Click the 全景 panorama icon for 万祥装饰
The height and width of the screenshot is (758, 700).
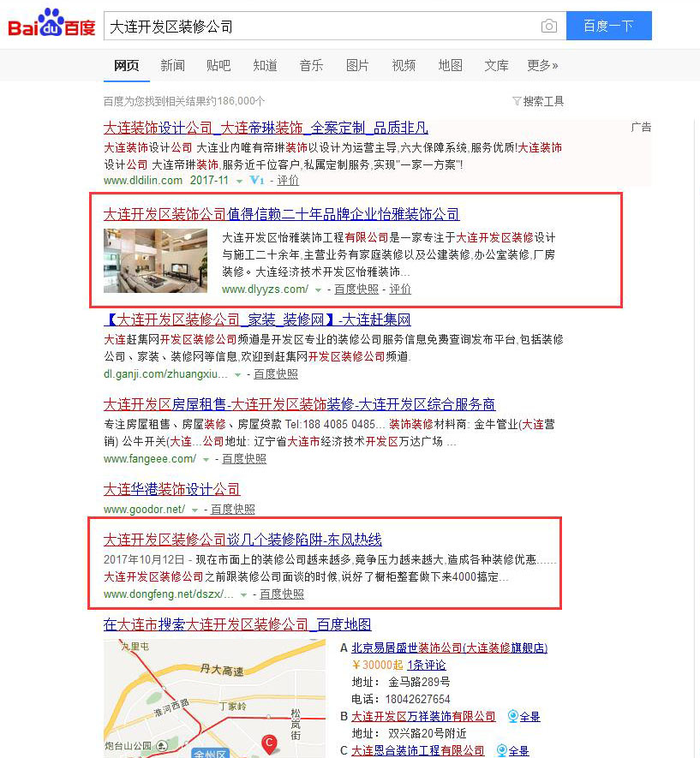(x=513, y=716)
